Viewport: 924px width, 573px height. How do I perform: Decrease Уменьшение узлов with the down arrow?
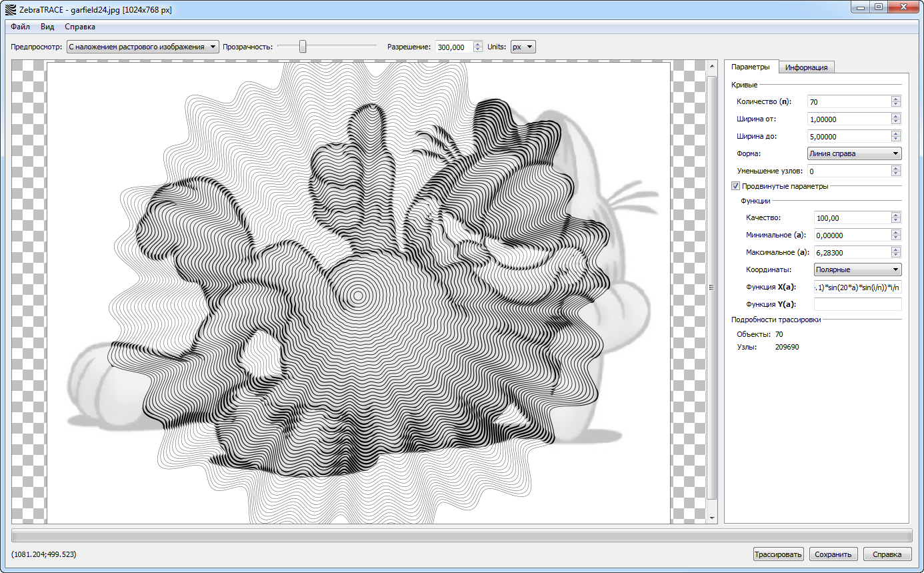coord(896,174)
